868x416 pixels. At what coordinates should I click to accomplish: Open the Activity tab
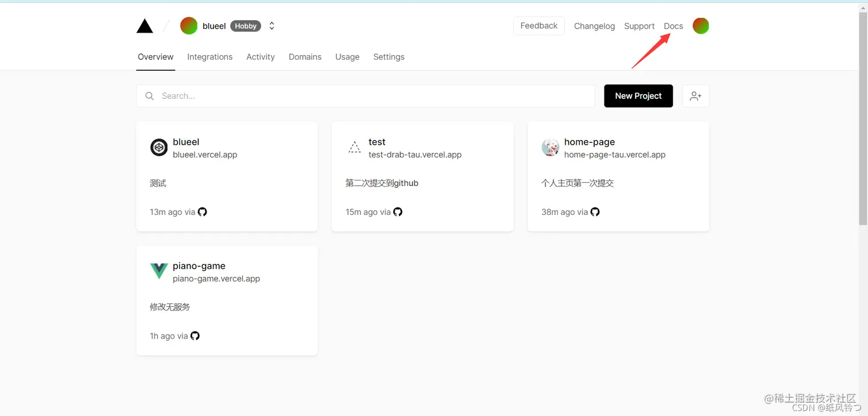pyautogui.click(x=261, y=57)
